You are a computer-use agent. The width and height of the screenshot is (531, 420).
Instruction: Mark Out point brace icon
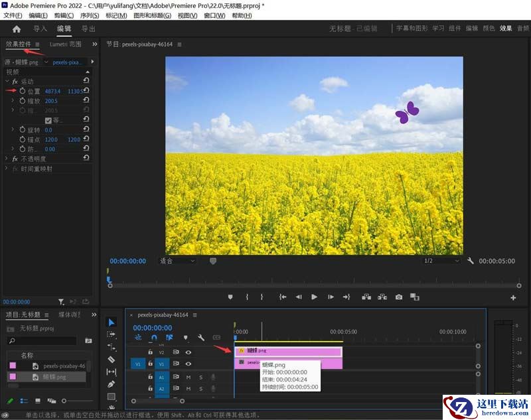pos(262,297)
